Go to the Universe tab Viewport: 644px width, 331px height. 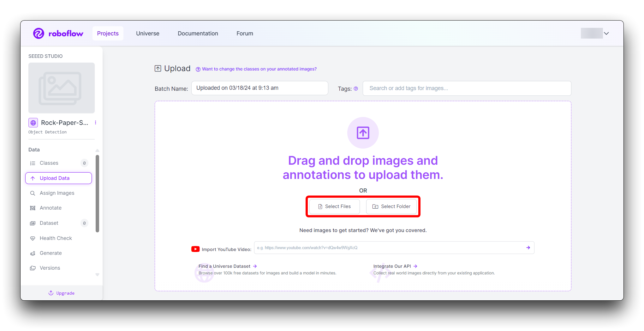click(147, 33)
